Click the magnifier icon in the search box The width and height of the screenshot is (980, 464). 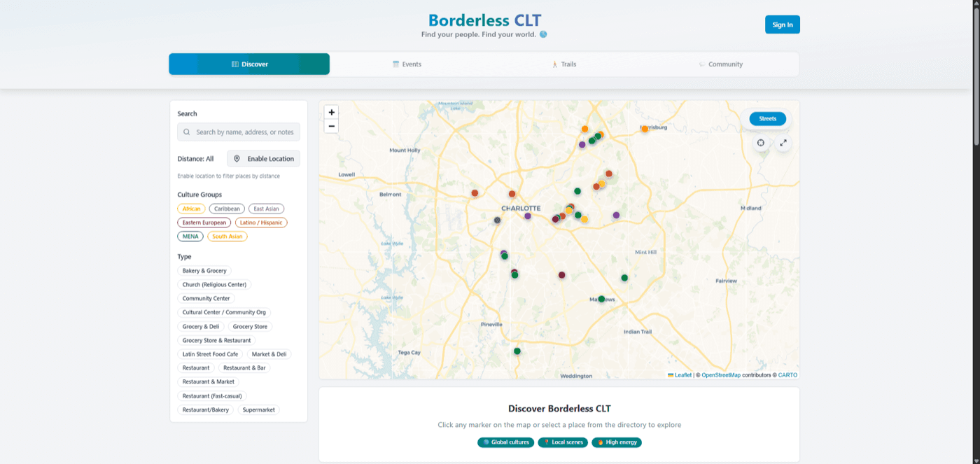click(x=187, y=132)
